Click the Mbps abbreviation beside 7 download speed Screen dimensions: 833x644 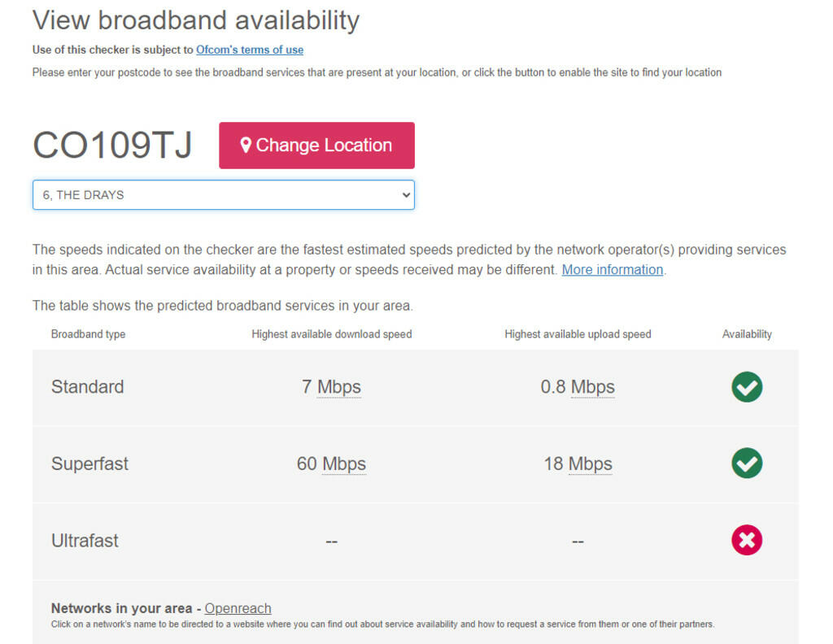click(339, 387)
